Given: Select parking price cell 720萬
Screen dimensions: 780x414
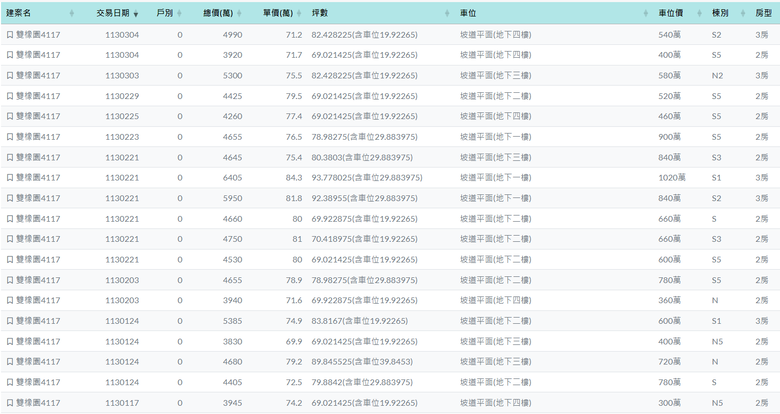Looking at the screenshot, I should [670, 362].
